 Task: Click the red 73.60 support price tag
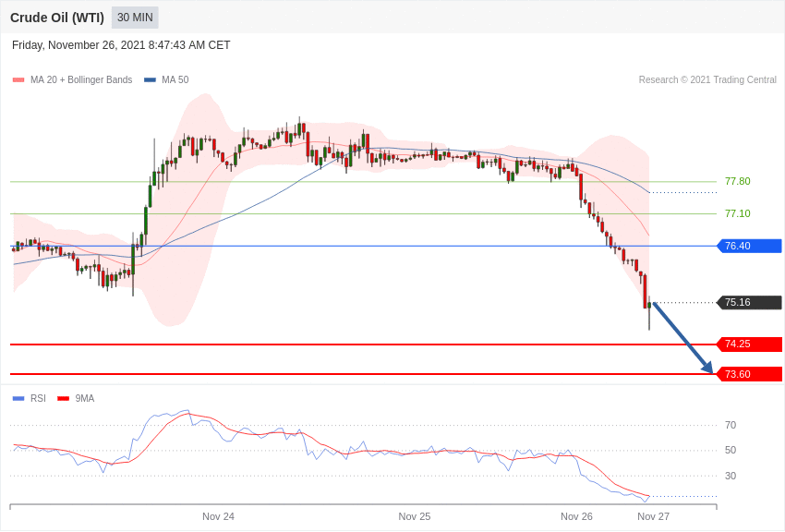click(x=750, y=374)
